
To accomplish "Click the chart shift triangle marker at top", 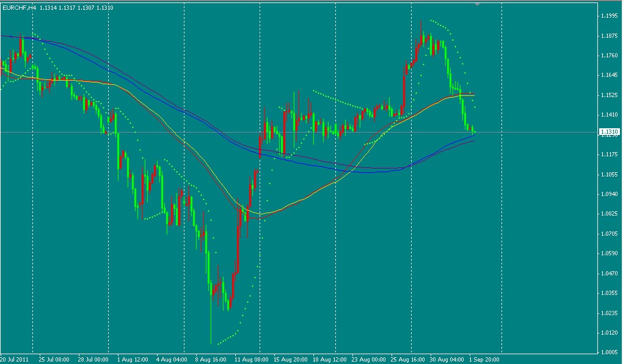I will point(477,4).
